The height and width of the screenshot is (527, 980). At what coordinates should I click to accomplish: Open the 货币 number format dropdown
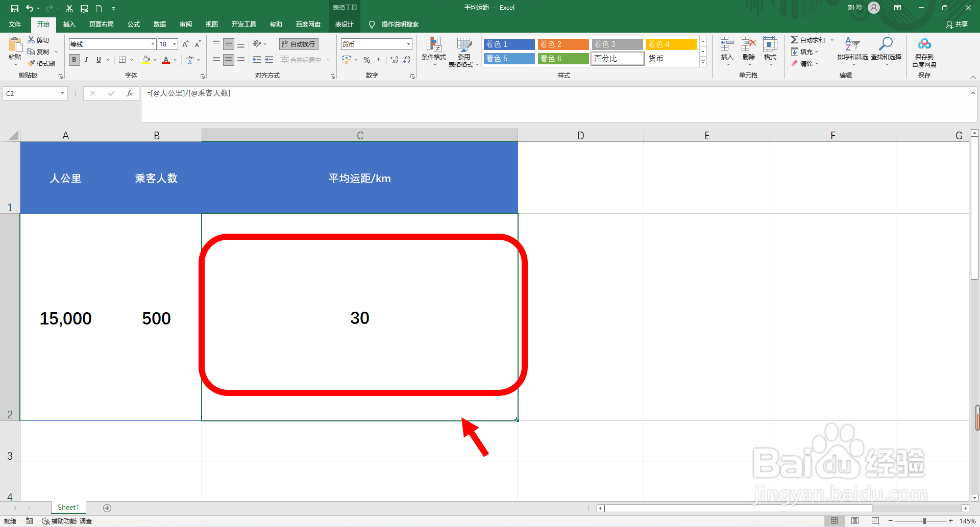click(408, 44)
